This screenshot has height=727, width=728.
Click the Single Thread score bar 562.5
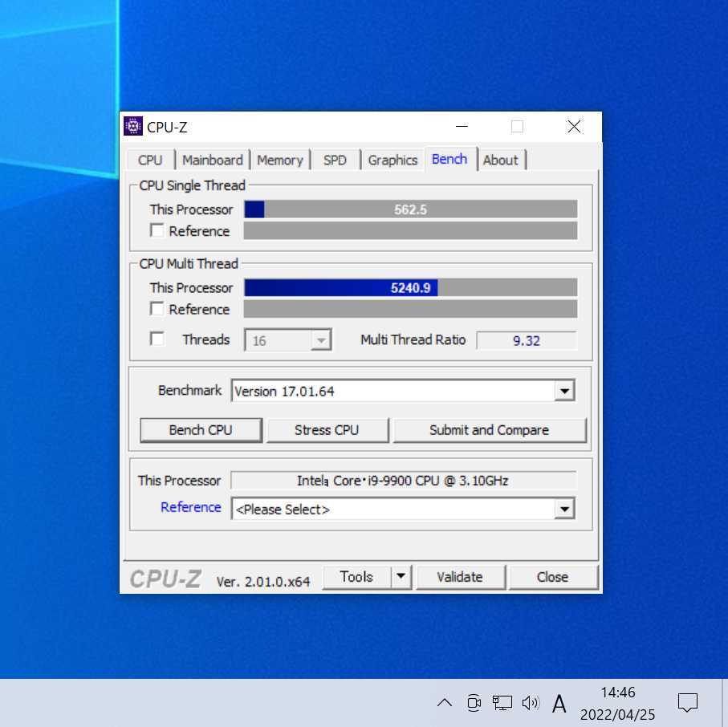411,209
